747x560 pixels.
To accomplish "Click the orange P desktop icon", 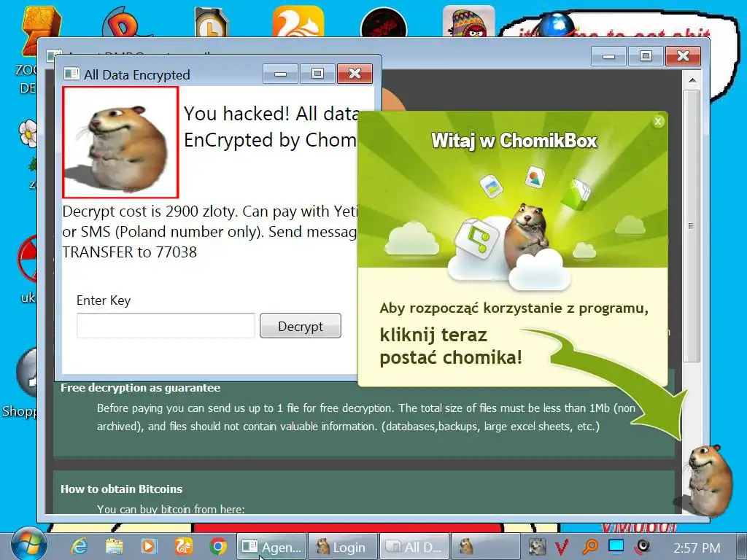I will (x=123, y=22).
